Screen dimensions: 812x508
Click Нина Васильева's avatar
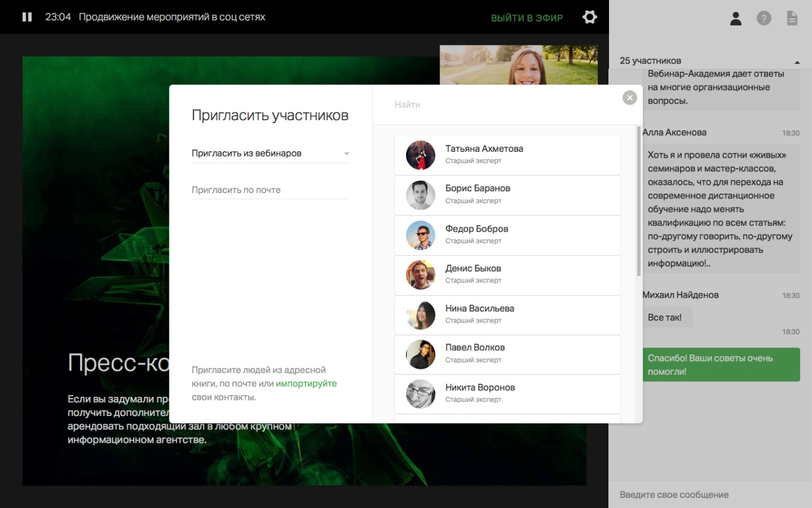click(x=420, y=315)
